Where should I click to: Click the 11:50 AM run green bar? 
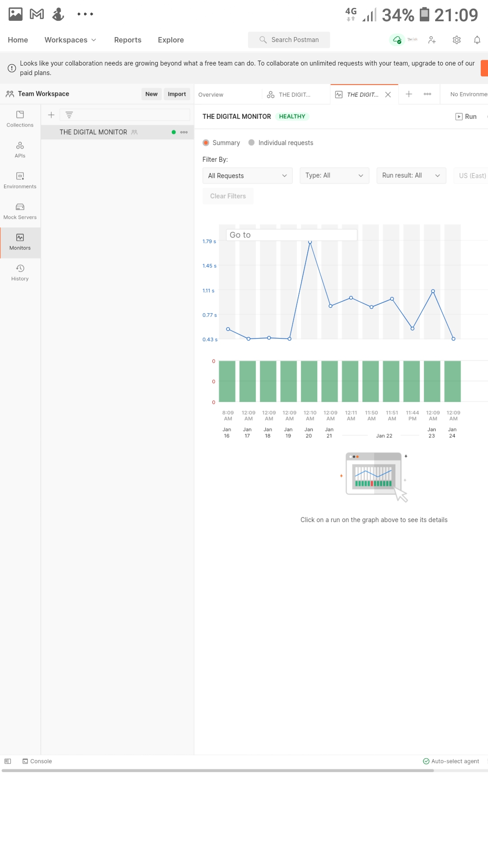point(371,381)
